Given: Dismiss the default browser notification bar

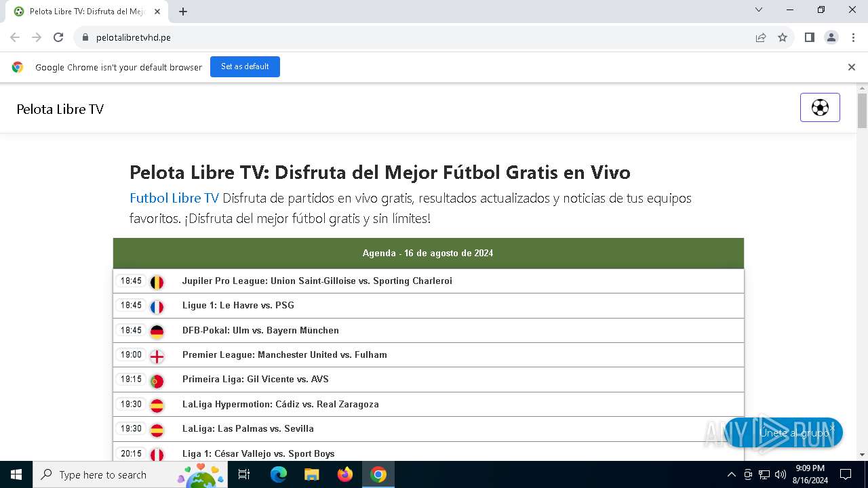Looking at the screenshot, I should [851, 67].
